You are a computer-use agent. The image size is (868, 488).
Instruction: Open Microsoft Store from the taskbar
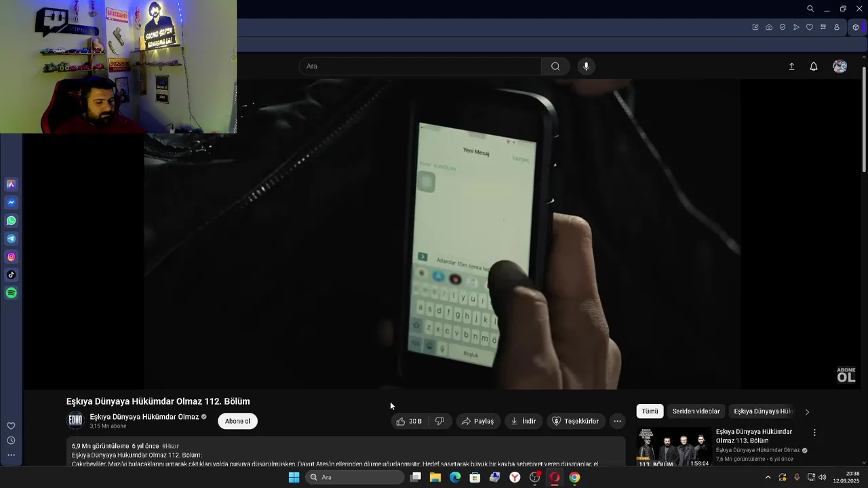475,477
